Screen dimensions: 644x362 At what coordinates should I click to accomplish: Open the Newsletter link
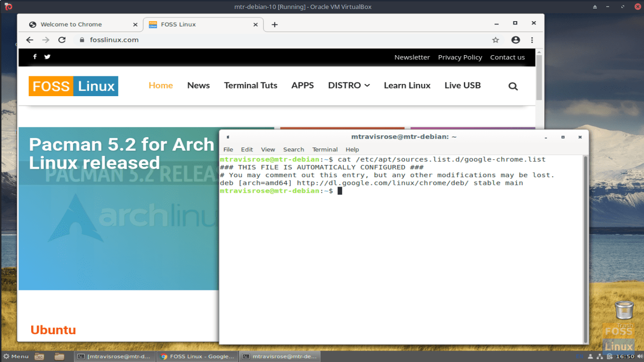coord(412,57)
